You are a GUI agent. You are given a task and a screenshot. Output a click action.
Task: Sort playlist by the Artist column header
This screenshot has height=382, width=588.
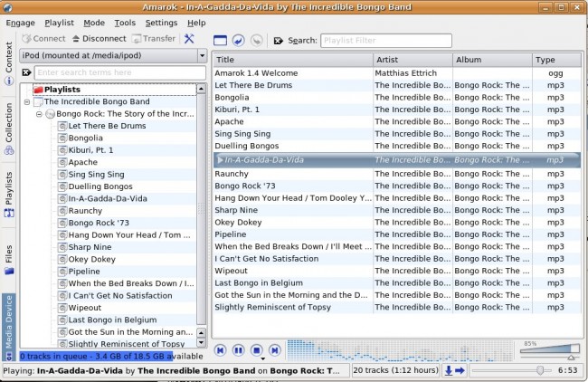click(413, 60)
